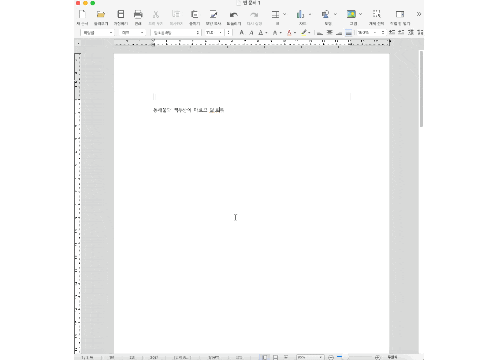This screenshot has width=480, height=360.
Task: Click inside the typed line of document text
Action: [189, 110]
